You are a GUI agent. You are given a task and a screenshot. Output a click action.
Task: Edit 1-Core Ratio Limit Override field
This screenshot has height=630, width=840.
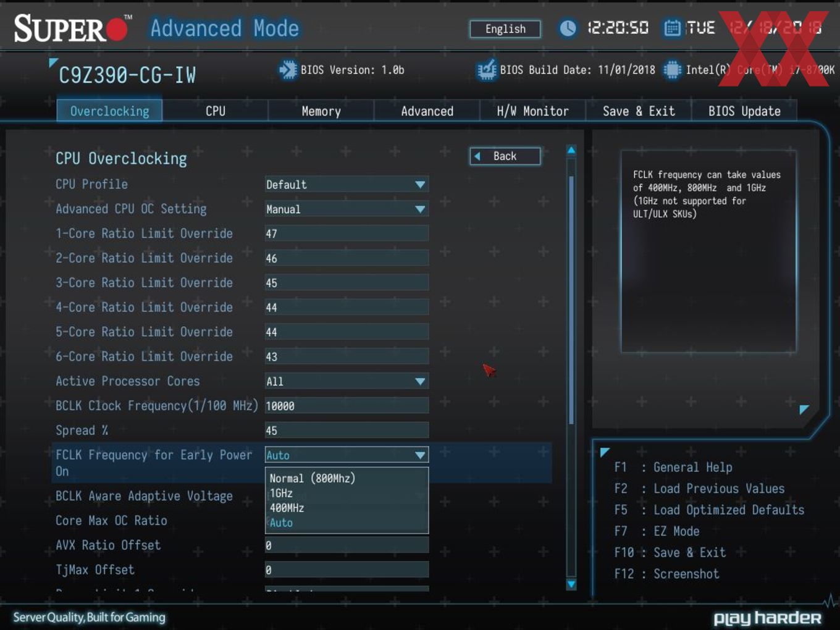(346, 233)
